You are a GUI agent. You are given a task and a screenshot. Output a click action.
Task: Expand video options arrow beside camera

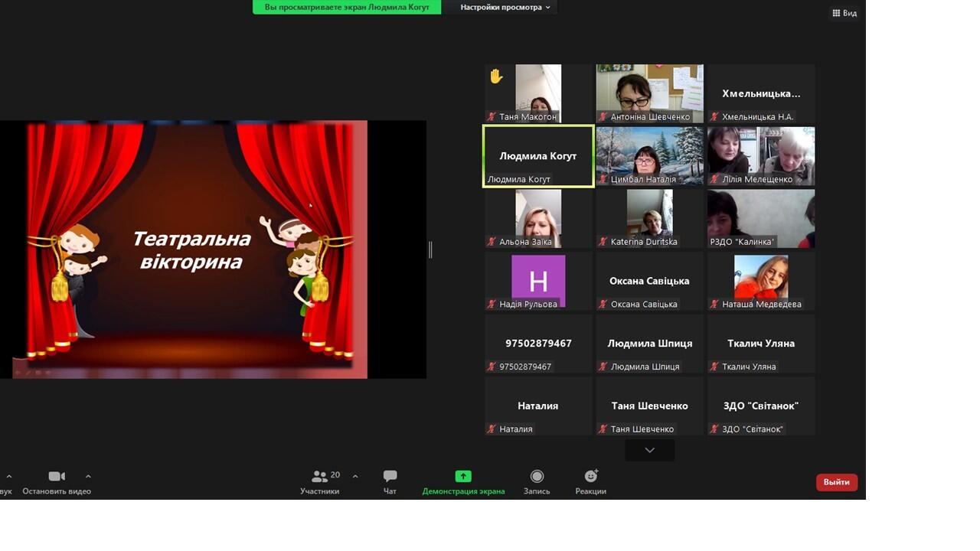[x=88, y=476]
